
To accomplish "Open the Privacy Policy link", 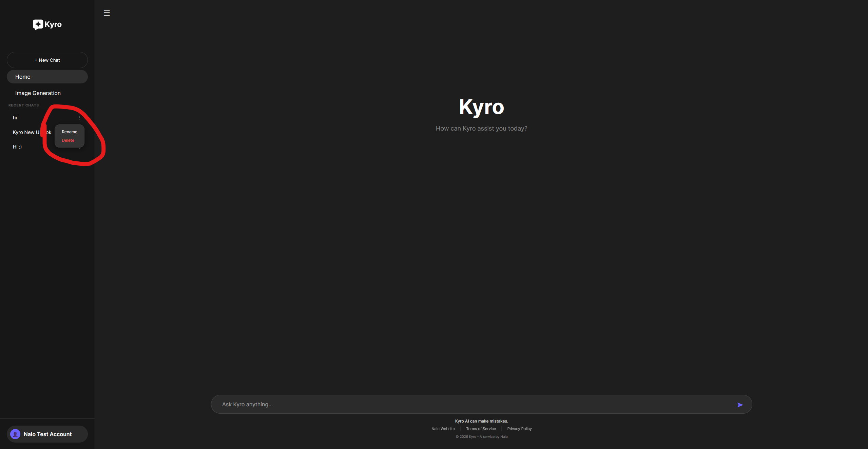I will point(519,429).
